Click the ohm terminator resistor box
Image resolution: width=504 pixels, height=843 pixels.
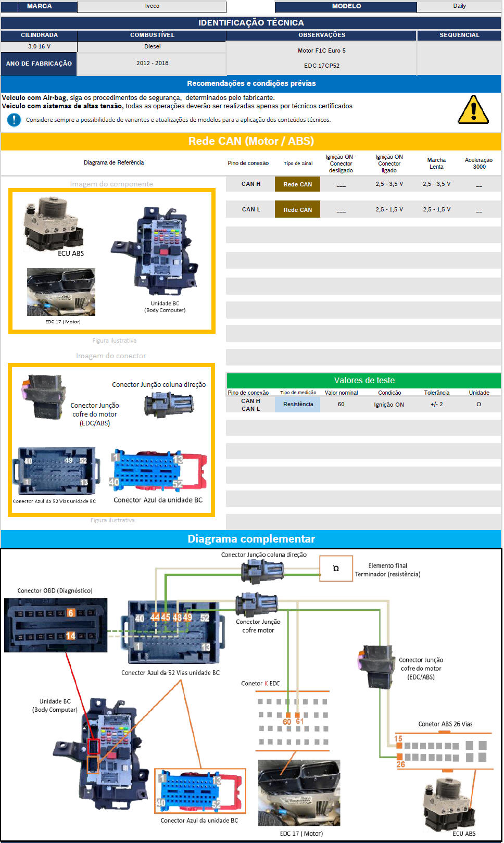click(x=336, y=568)
